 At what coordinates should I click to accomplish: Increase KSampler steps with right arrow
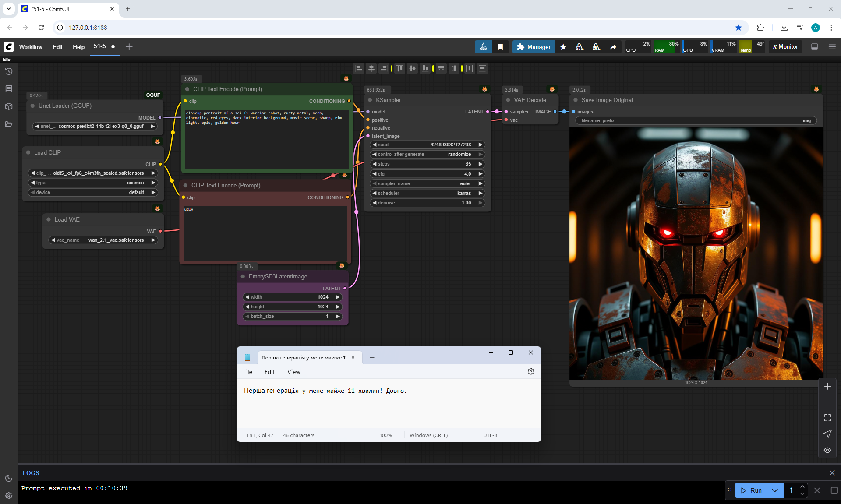point(481,164)
